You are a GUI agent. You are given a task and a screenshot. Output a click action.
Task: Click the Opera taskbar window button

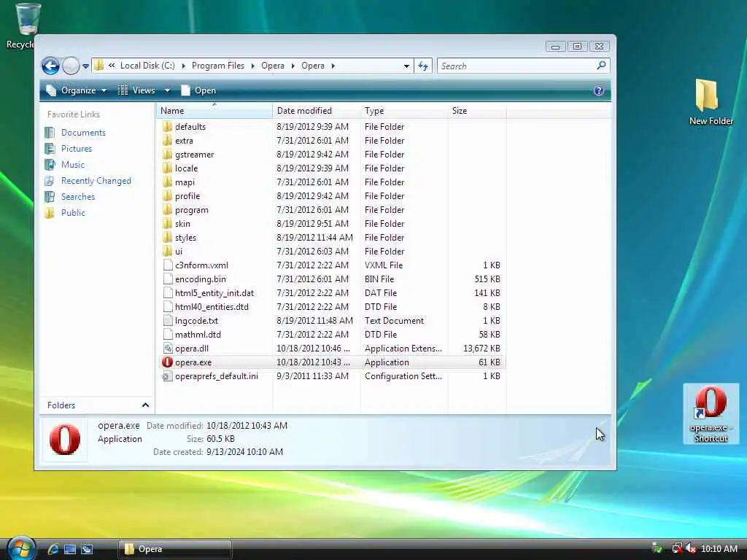point(175,549)
